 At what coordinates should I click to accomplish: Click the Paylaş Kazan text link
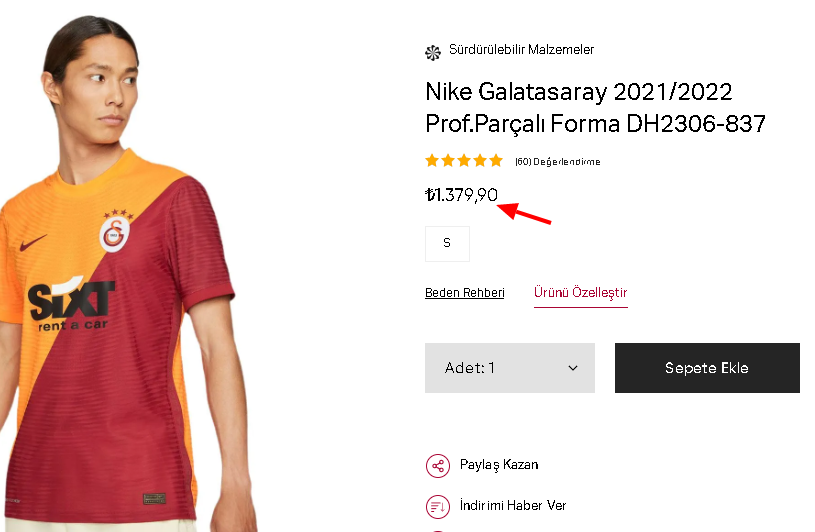point(499,465)
